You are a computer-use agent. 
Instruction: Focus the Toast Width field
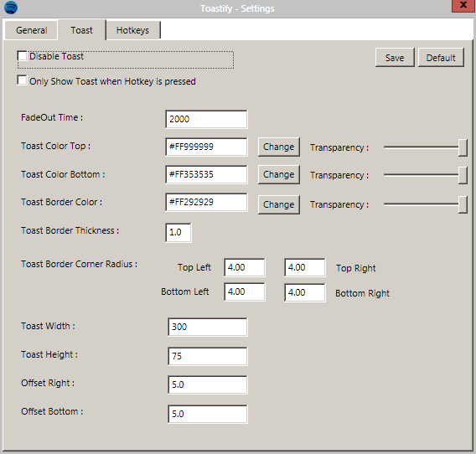[208, 327]
